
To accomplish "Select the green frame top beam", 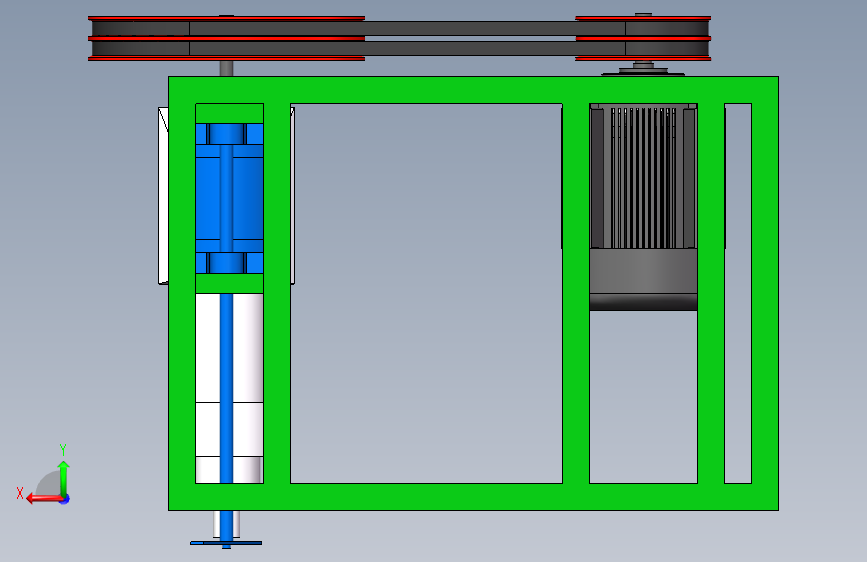I will click(x=473, y=90).
